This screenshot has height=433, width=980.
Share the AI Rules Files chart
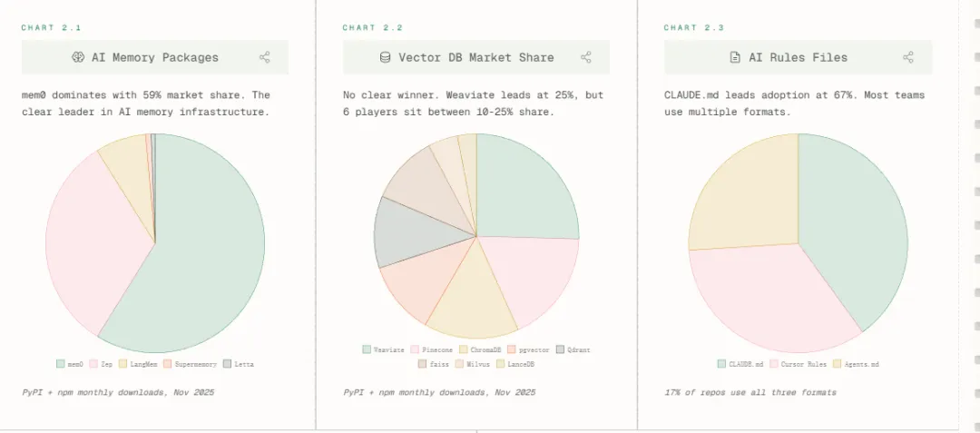(908, 57)
